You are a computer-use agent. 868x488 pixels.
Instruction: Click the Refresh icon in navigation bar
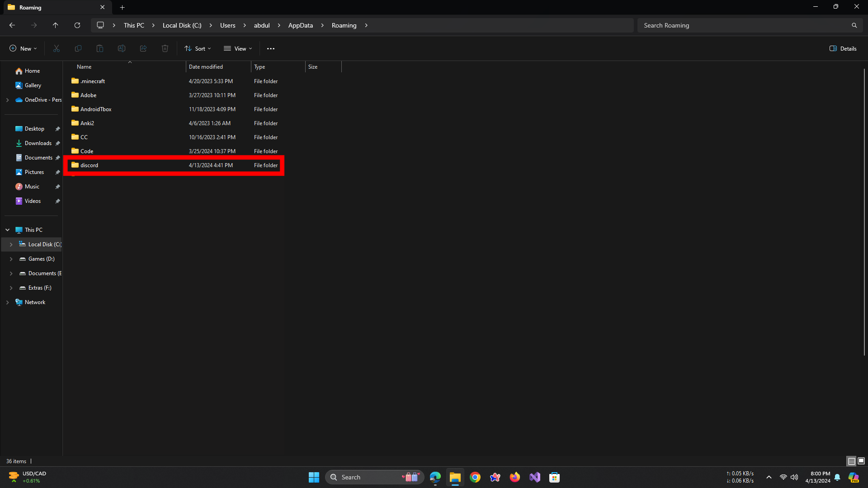[77, 25]
